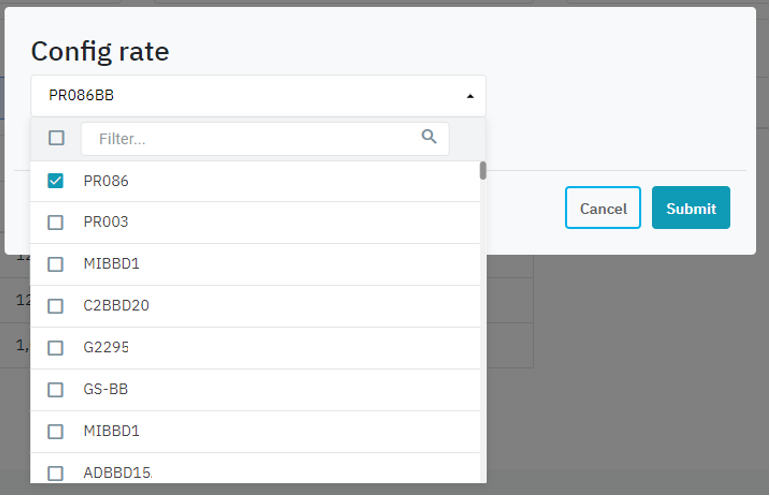Screen dimensions: 770x497
Task: Choose the G2295 option label
Action: click(106, 348)
